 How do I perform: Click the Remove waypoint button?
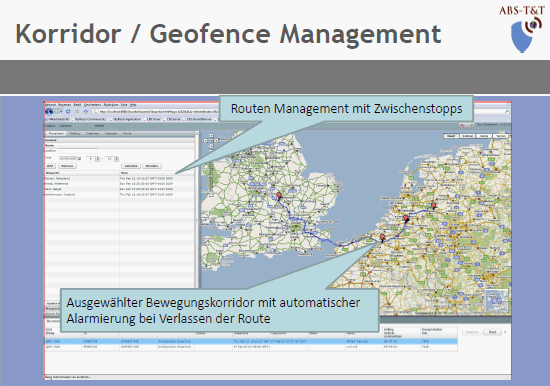67,166
